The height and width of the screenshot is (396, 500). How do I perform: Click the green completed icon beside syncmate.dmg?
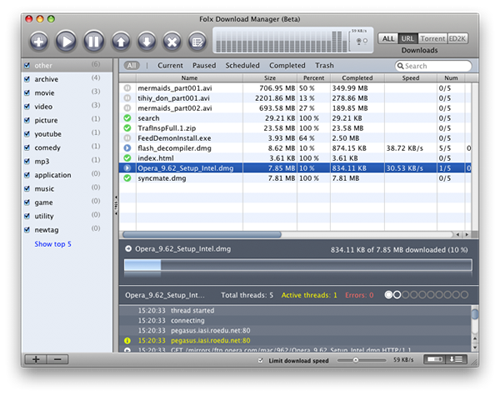(x=127, y=178)
